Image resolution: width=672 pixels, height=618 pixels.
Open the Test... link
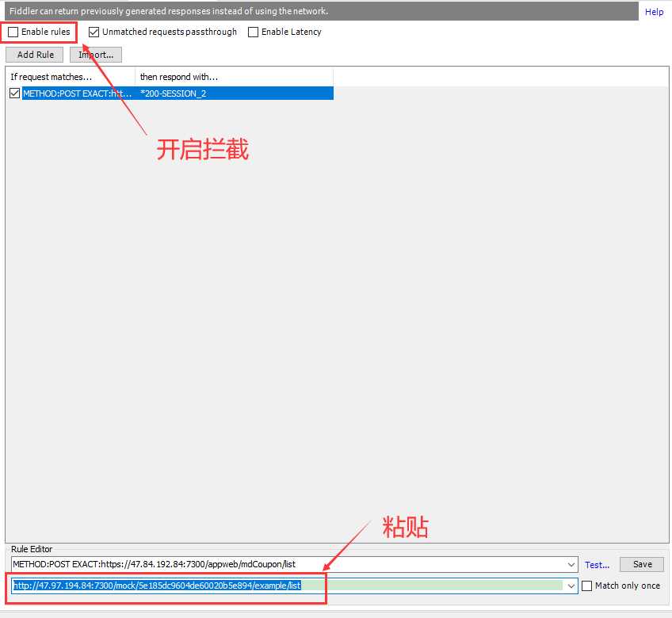click(x=597, y=565)
